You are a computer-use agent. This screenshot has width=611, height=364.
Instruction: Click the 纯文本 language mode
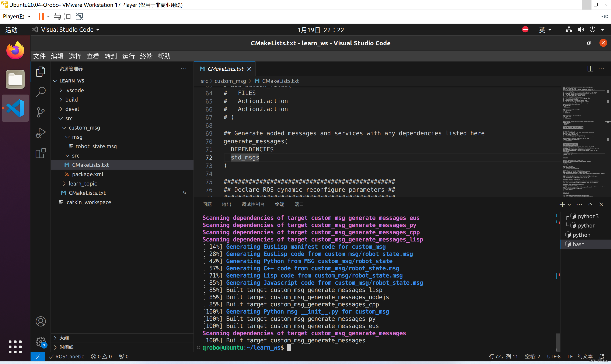click(x=585, y=356)
